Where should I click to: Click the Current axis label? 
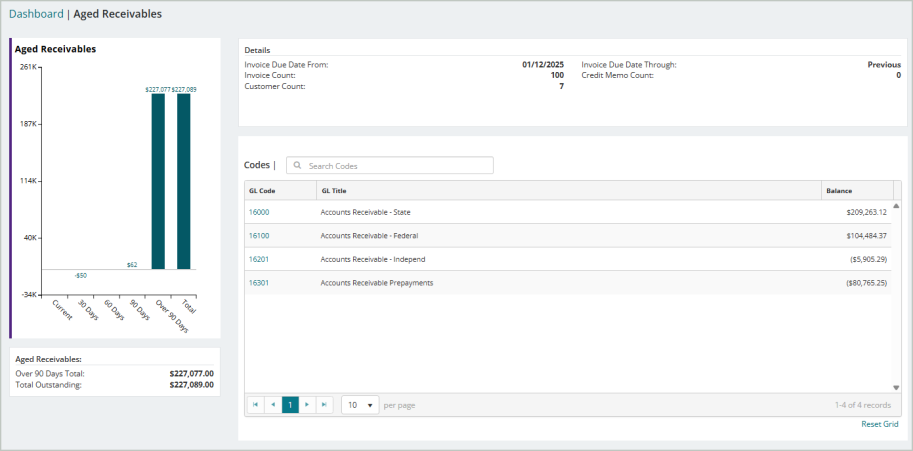[x=62, y=310]
